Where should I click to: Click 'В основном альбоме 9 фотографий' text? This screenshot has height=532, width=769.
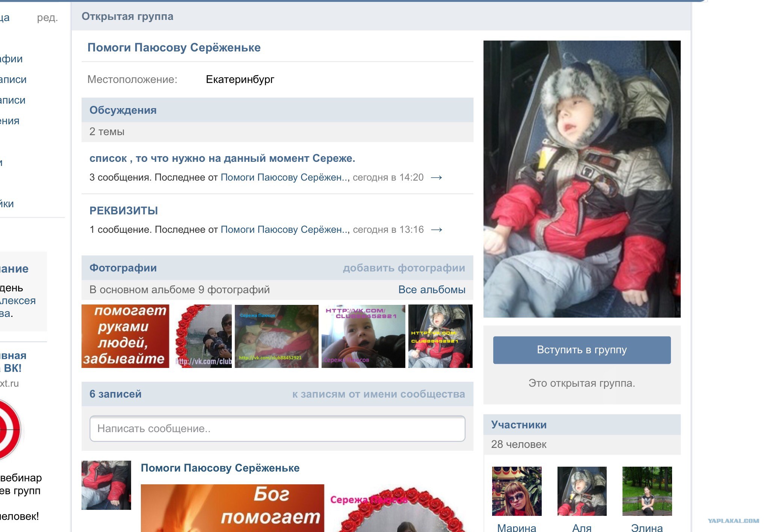pyautogui.click(x=180, y=290)
